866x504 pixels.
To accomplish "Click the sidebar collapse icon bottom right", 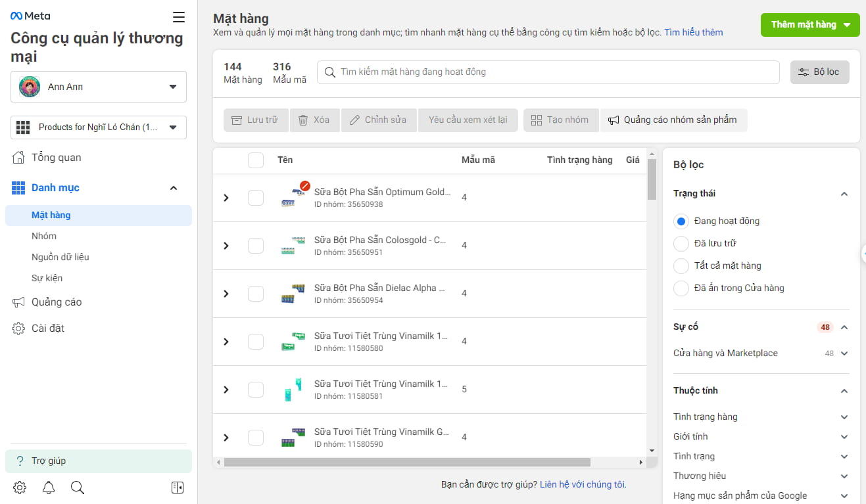I will 177,488.
